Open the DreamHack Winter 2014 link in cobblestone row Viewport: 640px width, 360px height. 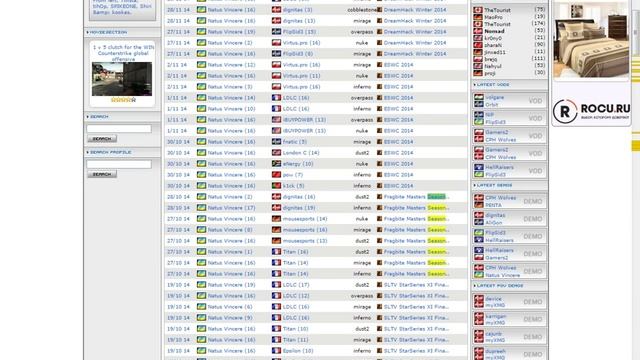point(415,9)
